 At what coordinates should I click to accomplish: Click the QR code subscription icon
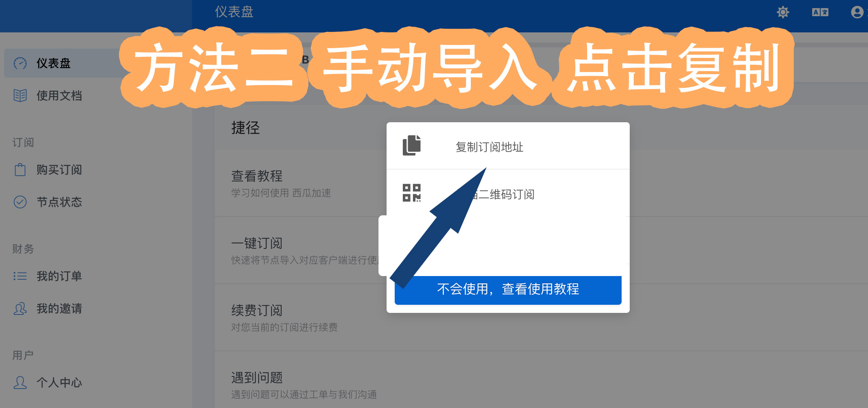tap(412, 193)
